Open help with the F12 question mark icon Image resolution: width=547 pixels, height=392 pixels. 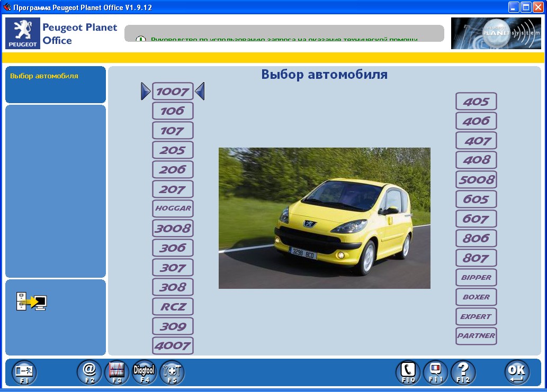463,372
